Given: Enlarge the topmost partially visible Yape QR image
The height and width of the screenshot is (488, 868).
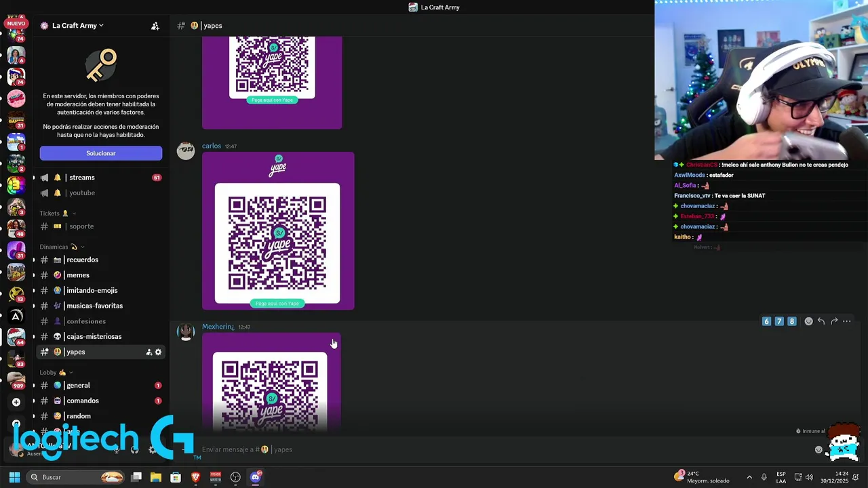Looking at the screenshot, I should [x=272, y=83].
